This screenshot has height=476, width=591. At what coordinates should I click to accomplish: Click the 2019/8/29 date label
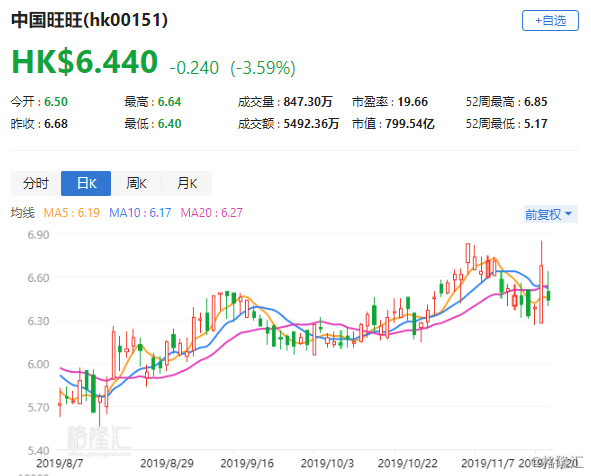(167, 463)
